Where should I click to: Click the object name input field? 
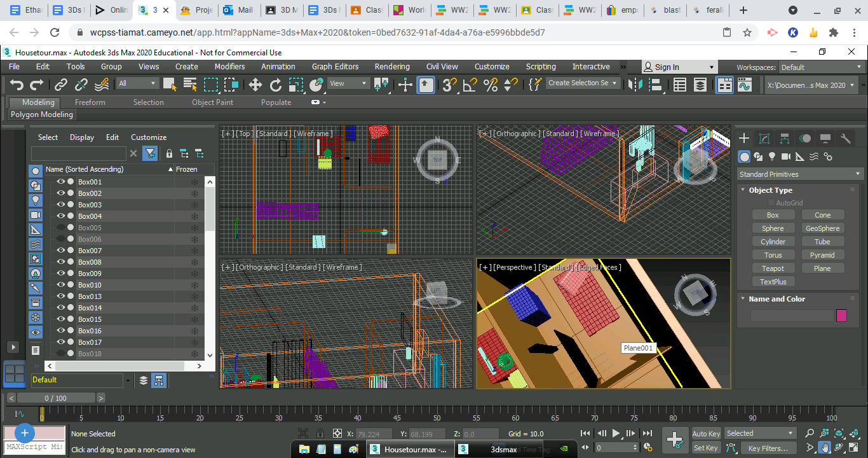point(792,316)
